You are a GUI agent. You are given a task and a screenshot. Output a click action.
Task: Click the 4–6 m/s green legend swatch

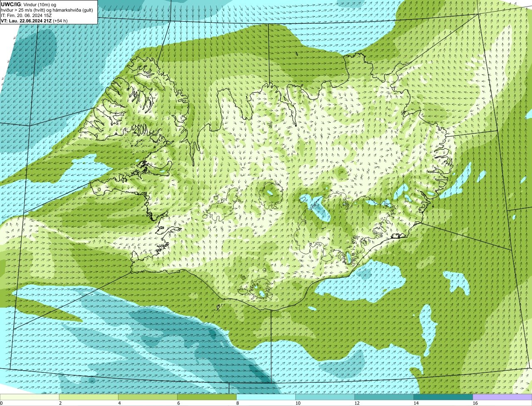click(x=148, y=397)
